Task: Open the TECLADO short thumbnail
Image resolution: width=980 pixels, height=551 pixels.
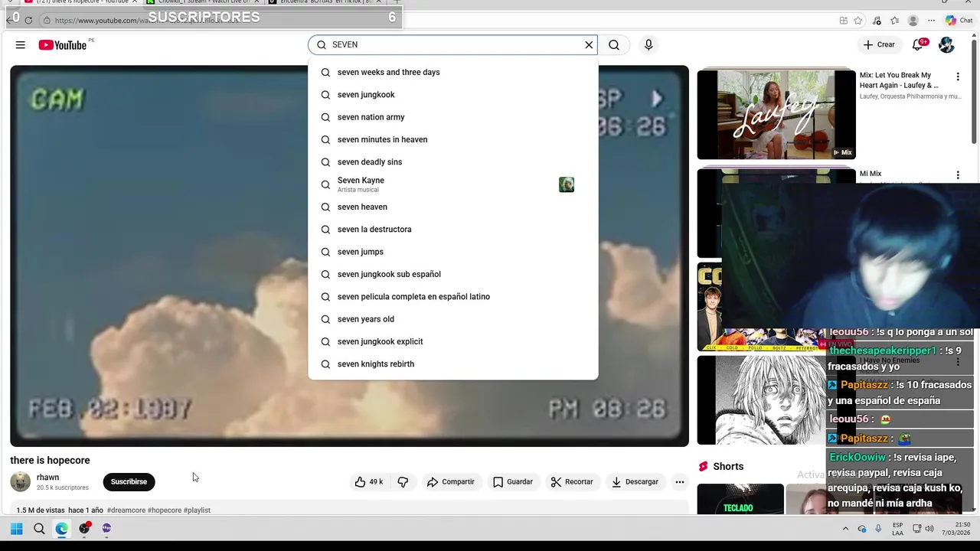Action: click(740, 499)
